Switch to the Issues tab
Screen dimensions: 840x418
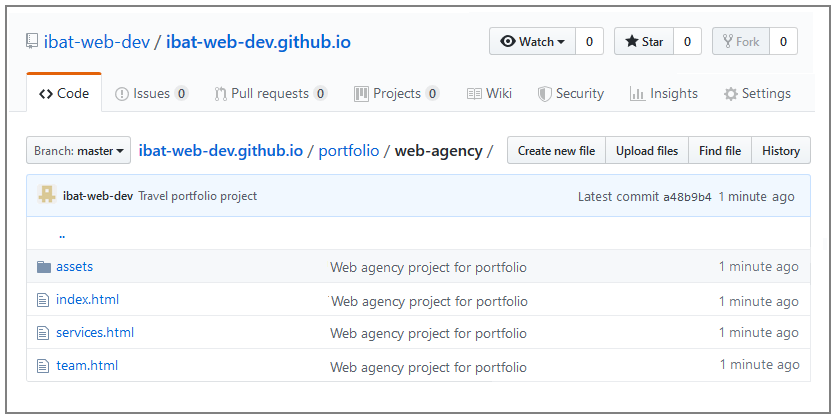click(151, 94)
